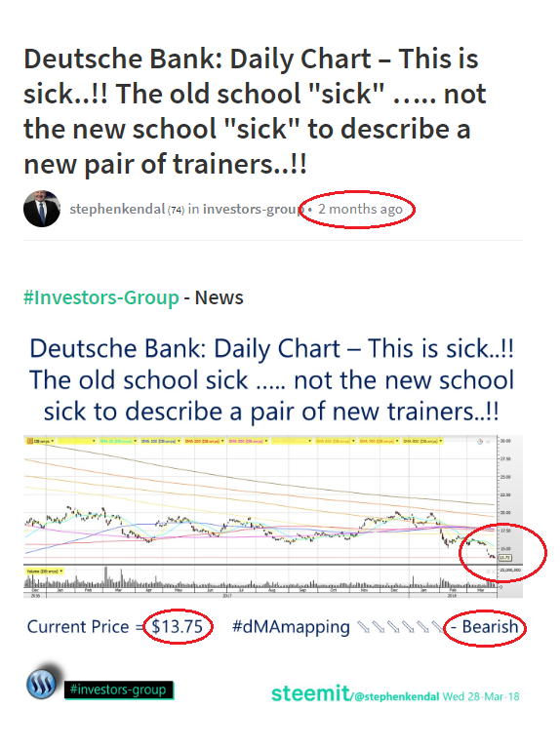560x749 pixels.
Task: Click the reputation score (74) badge
Action: click(x=176, y=210)
